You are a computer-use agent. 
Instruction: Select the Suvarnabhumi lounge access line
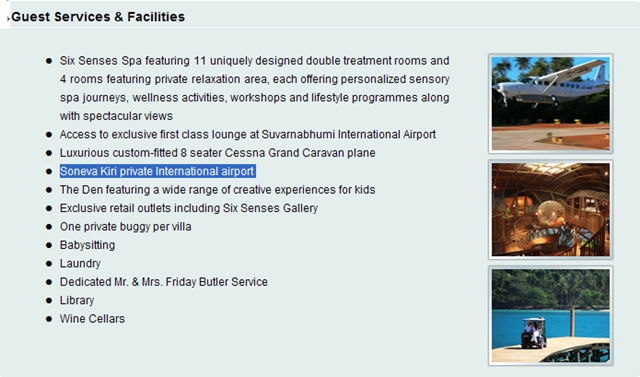(x=248, y=135)
